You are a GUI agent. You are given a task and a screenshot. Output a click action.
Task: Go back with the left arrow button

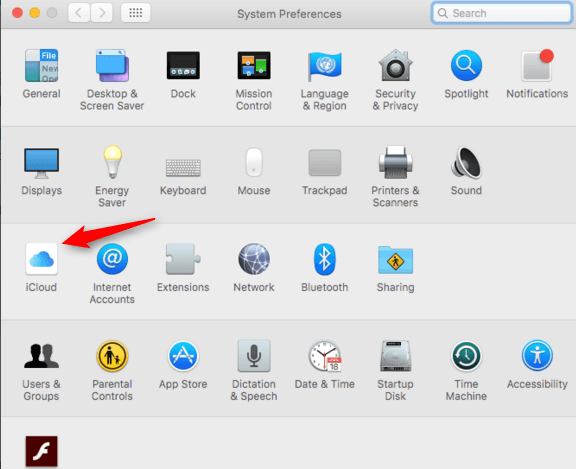(x=79, y=13)
